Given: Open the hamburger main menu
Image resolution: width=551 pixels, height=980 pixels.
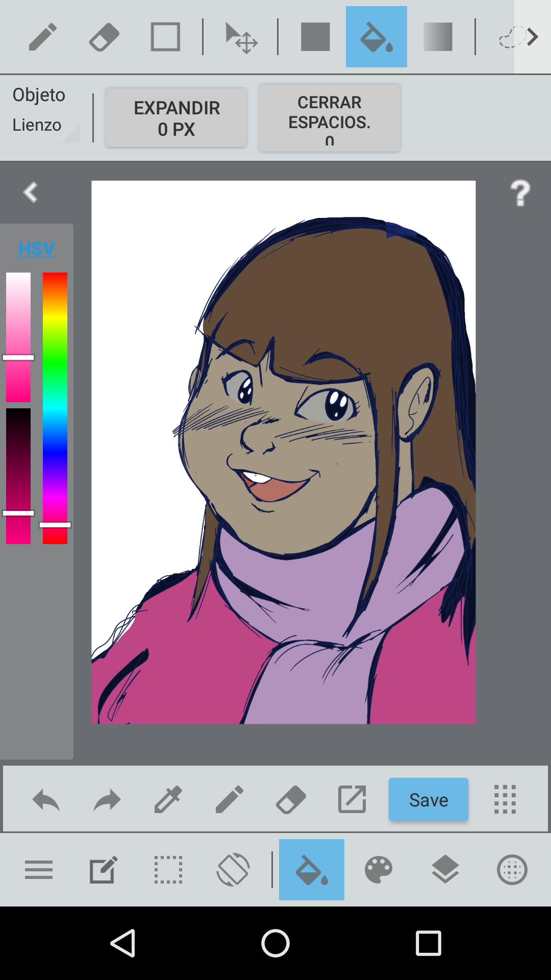Looking at the screenshot, I should tap(39, 870).
